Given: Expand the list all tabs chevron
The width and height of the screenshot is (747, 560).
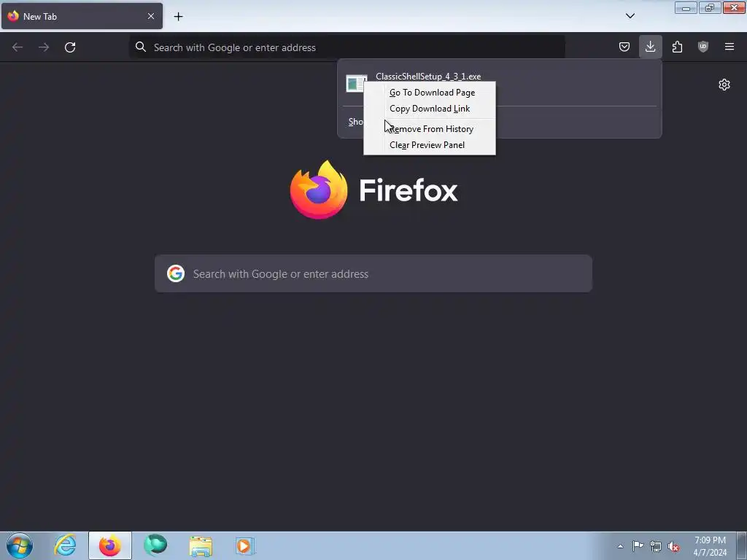Looking at the screenshot, I should [630, 16].
